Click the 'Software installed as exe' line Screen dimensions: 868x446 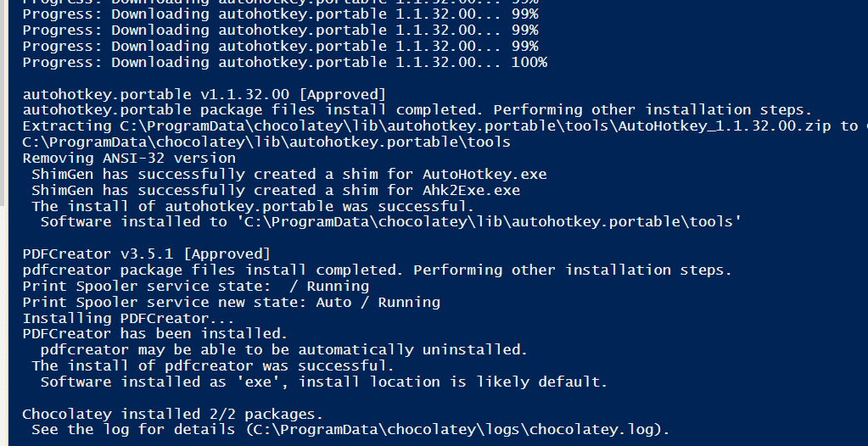pyautogui.click(x=324, y=382)
